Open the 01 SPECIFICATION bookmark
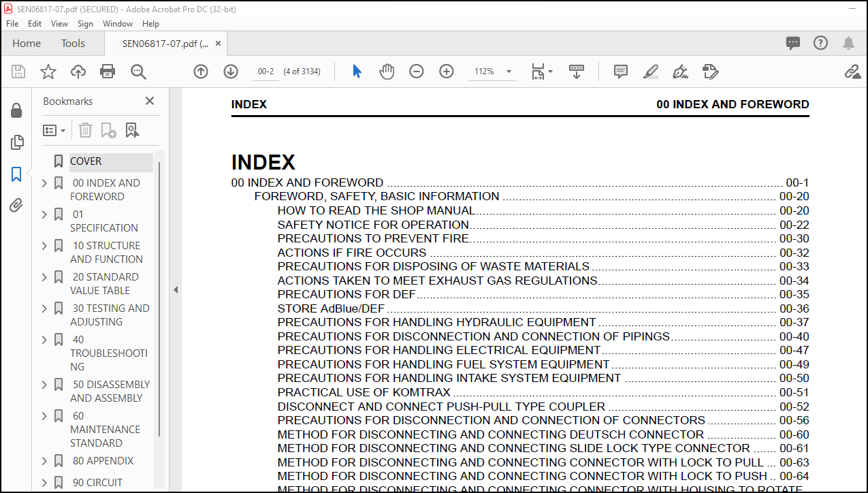 104,221
